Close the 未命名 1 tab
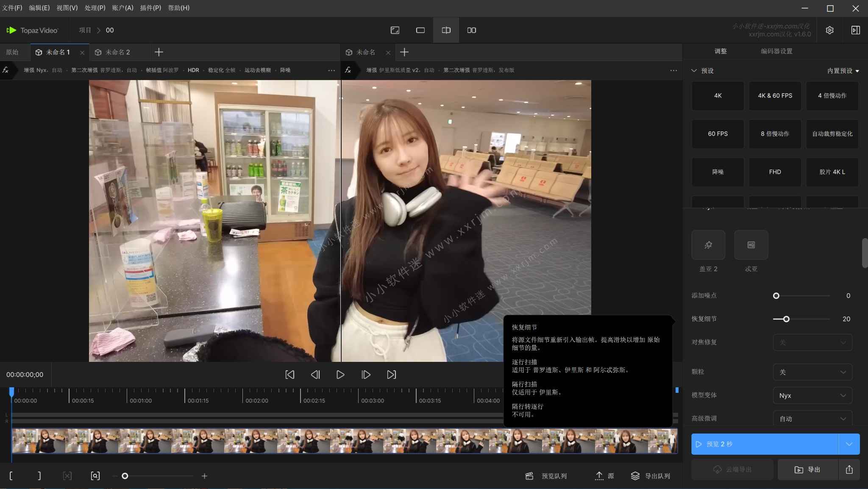 click(82, 53)
